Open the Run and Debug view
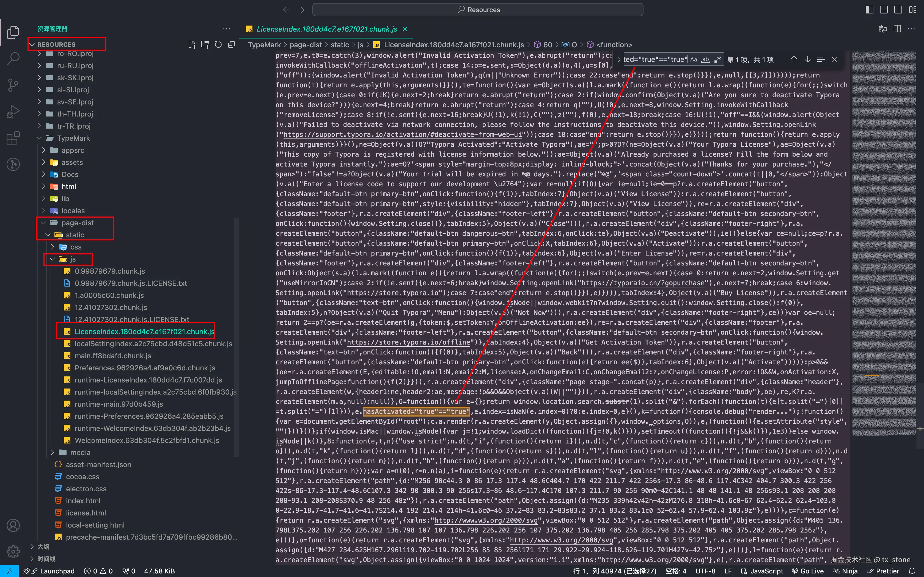Image resolution: width=924 pixels, height=577 pixels. [13, 112]
